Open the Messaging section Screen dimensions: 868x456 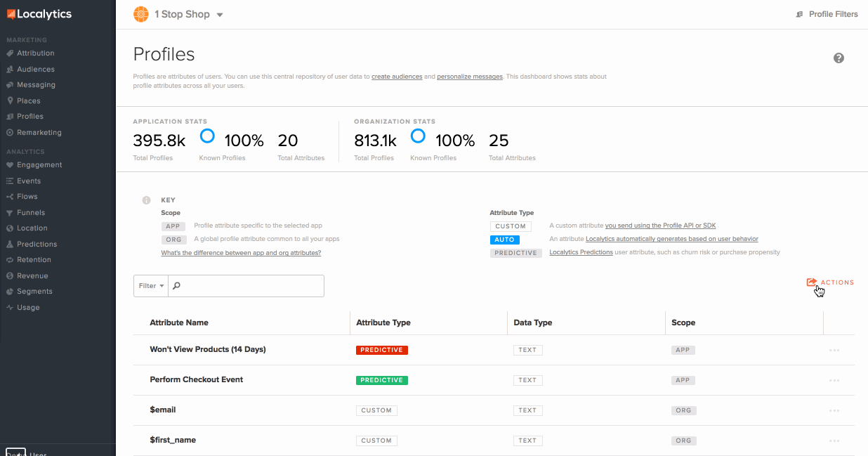[x=37, y=84]
